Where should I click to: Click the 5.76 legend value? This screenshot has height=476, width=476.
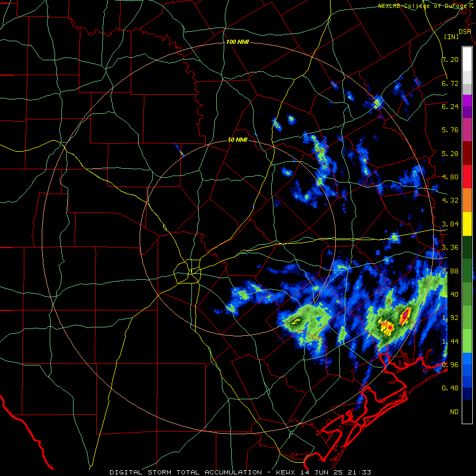[450, 130]
